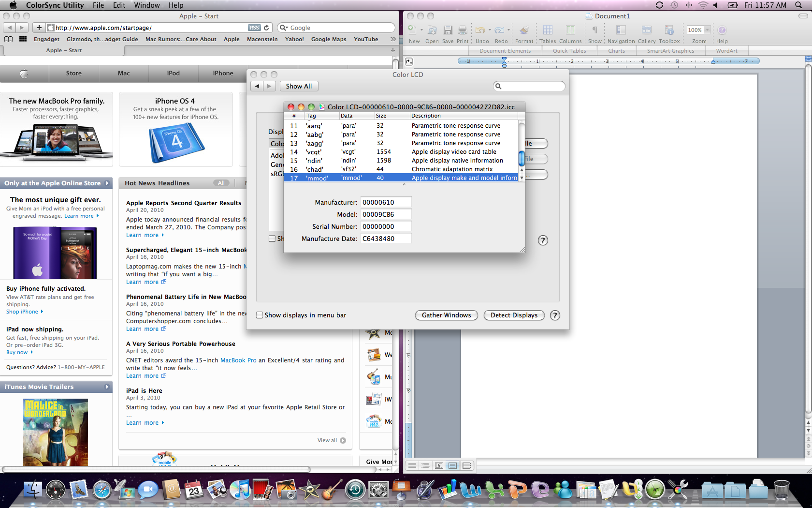This screenshot has width=812, height=508.
Task: Open Time Machine from the Dock
Action: coord(355,490)
